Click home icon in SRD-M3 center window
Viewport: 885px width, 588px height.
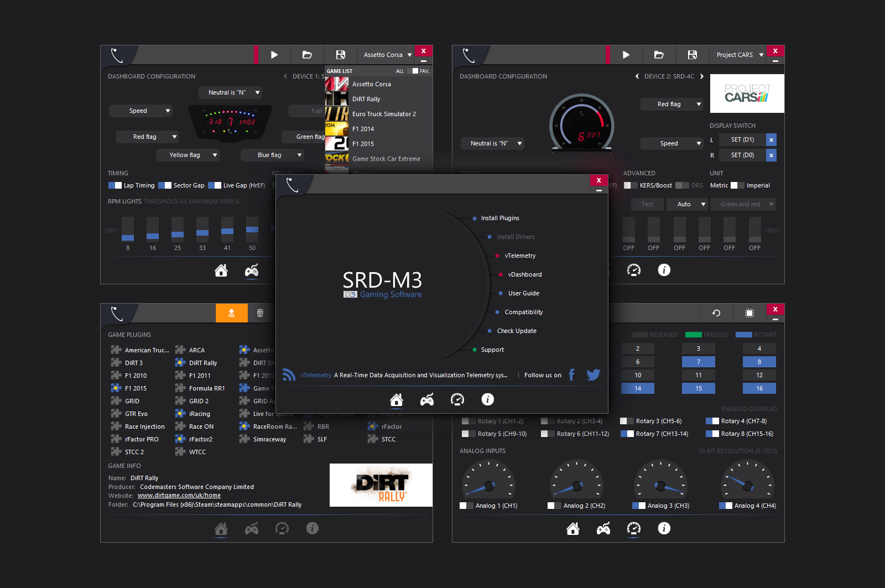tap(397, 399)
